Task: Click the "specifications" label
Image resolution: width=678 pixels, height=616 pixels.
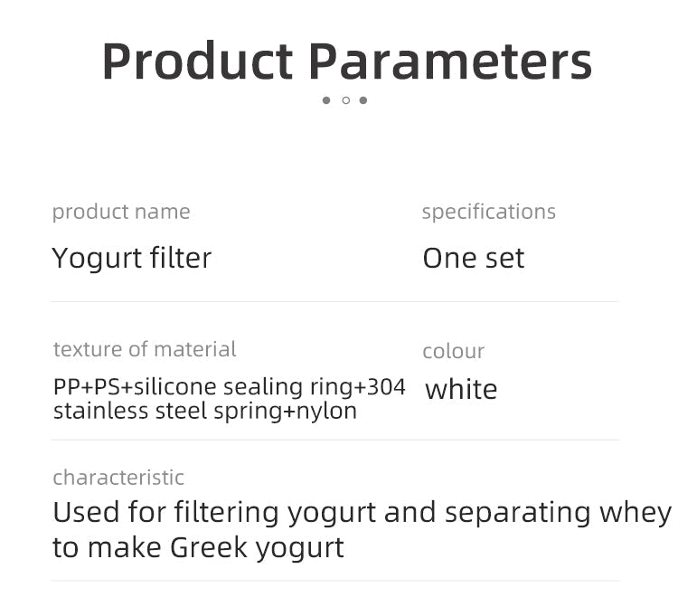Action: 488,212
